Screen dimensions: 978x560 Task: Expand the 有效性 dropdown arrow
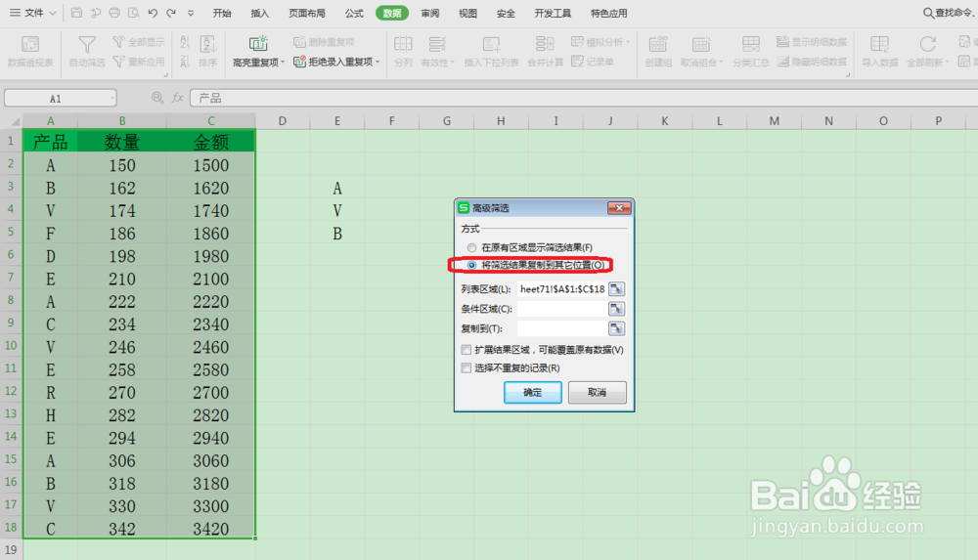(x=452, y=63)
